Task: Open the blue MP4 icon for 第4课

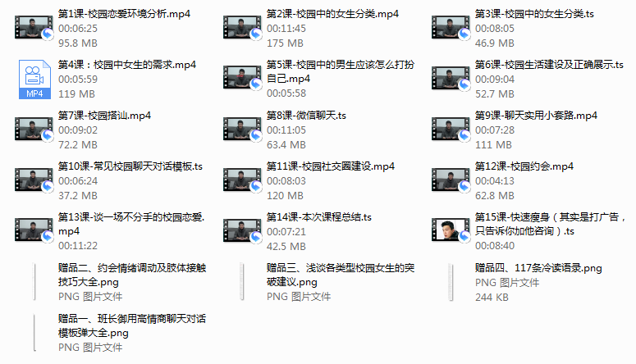Action: [x=34, y=79]
